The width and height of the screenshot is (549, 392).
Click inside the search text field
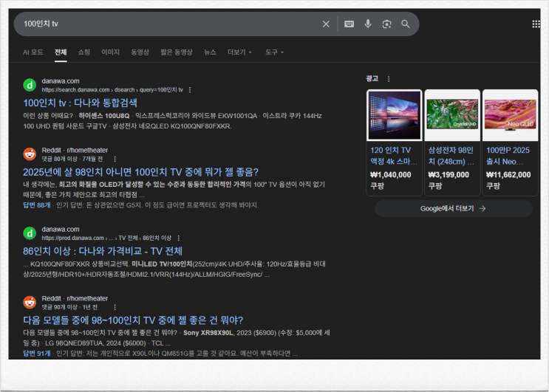(x=163, y=24)
